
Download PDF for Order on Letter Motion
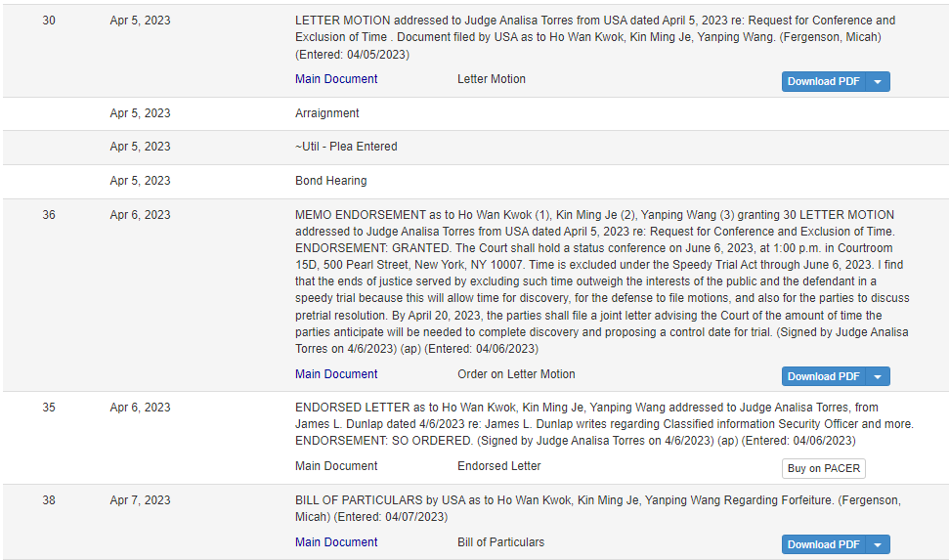(823, 376)
